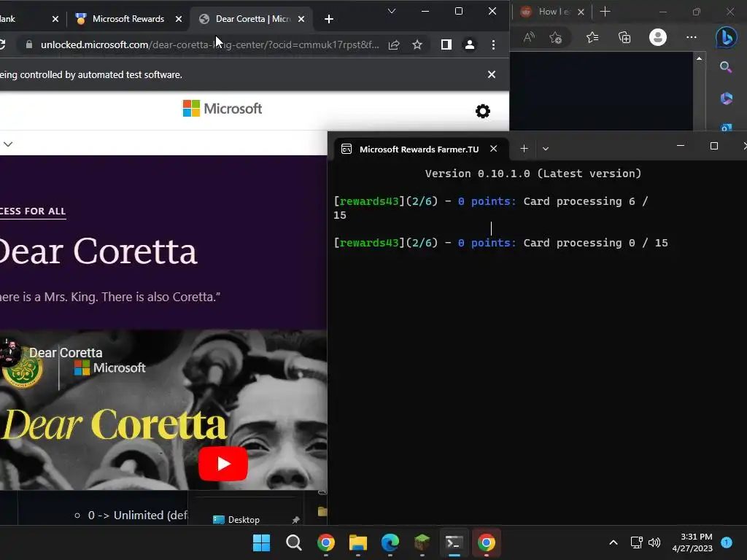747x560 pixels.
Task: Click the site lock icon
Action: click(x=29, y=44)
